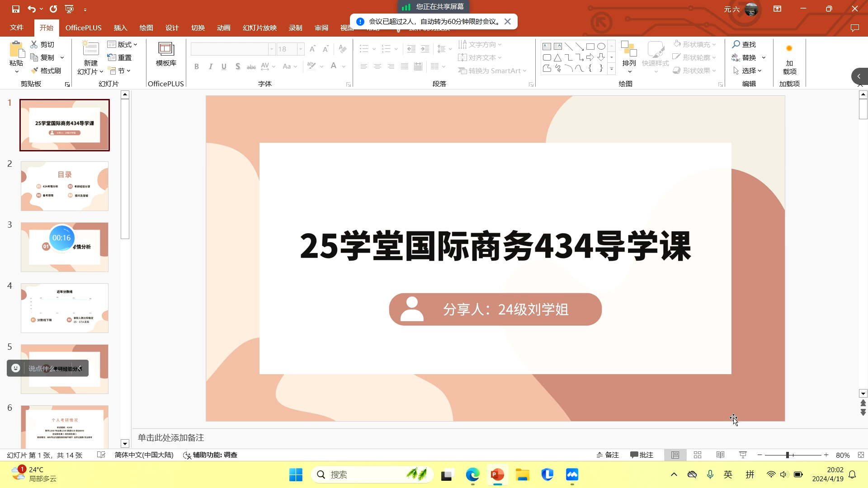Screen dimensions: 868x488
Task: Click 查找 find button
Action: [744, 44]
